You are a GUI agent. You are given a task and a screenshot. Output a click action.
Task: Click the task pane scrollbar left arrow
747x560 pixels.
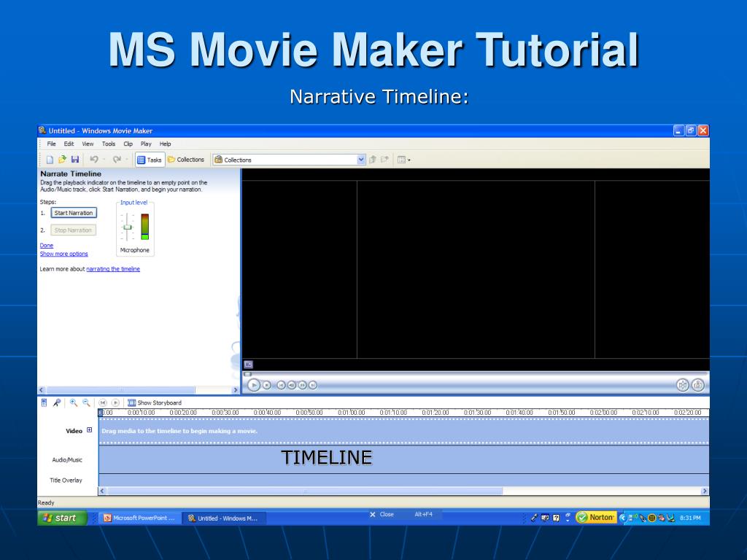[42, 390]
